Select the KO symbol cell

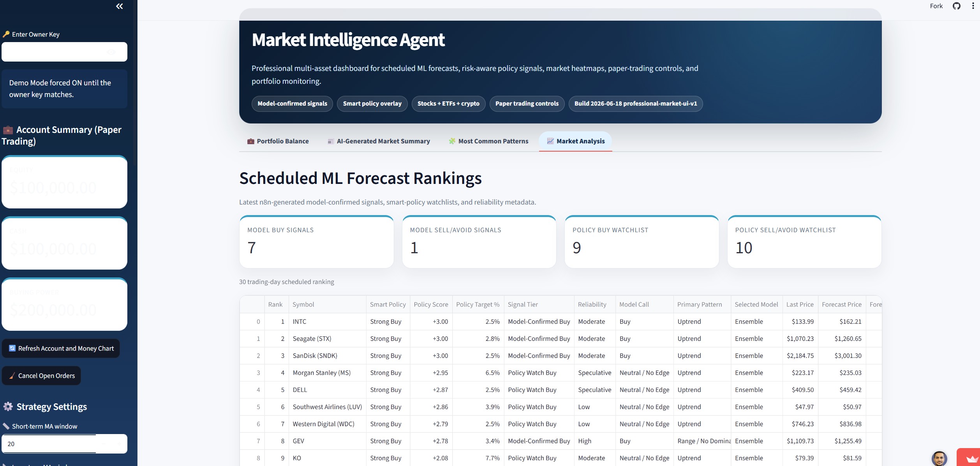[327, 458]
